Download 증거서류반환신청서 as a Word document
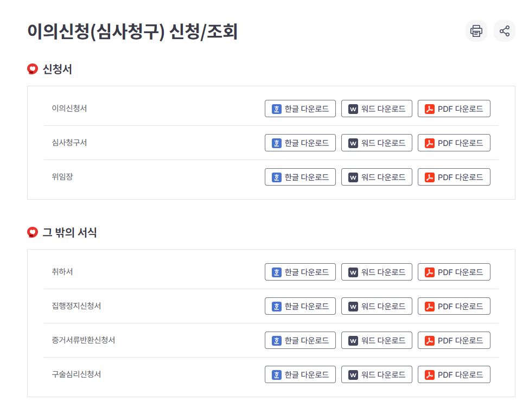 pyautogui.click(x=377, y=340)
